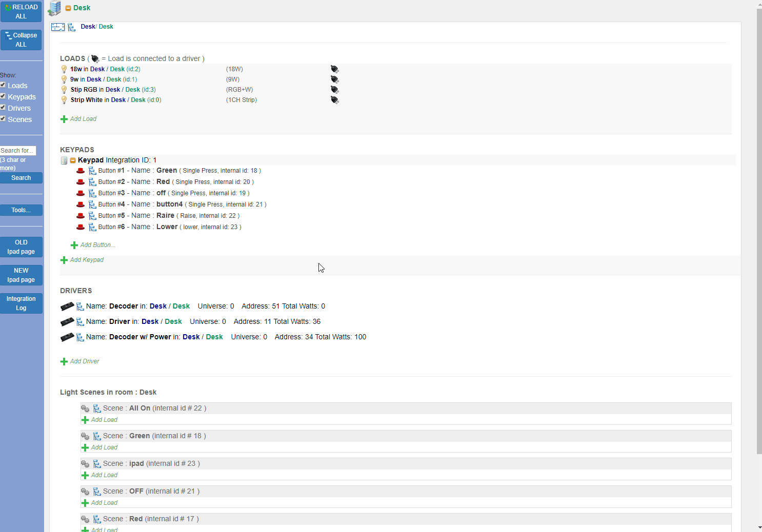762x532 pixels.
Task: Toggle the Scenes show checkbox
Action: click(3, 119)
